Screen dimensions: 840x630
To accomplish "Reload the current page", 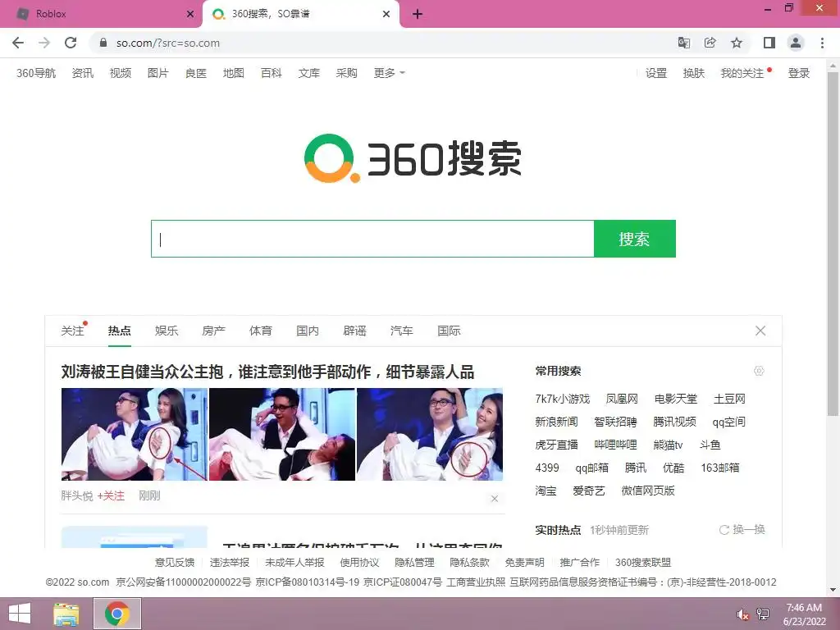I will point(71,43).
